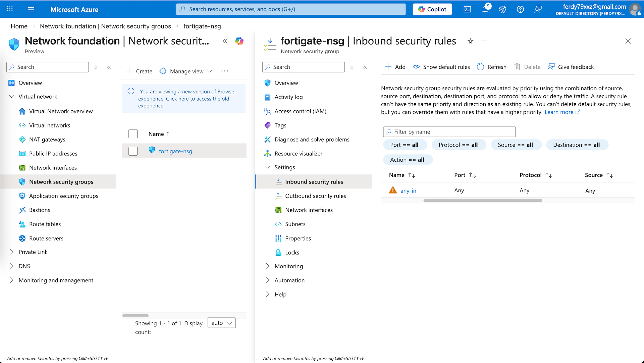
Task: Click the any-in warning triangle icon
Action: click(x=392, y=190)
